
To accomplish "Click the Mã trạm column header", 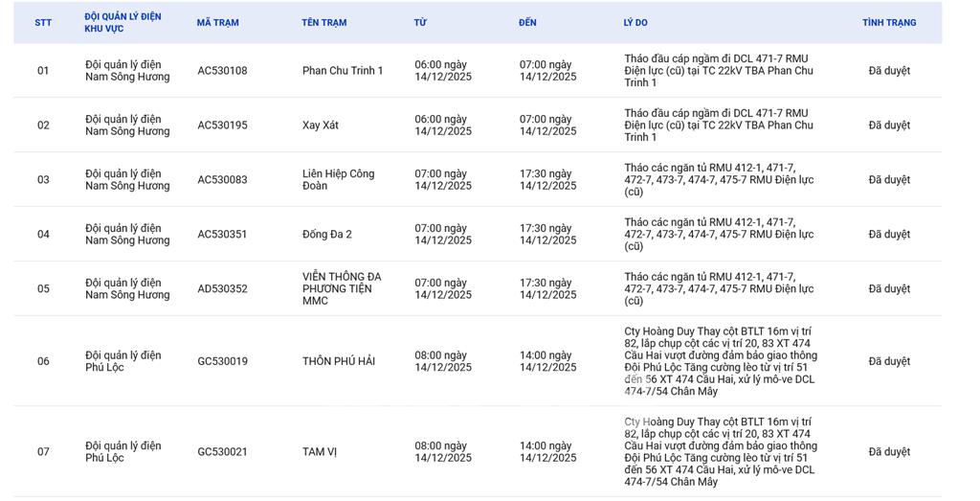I will 217,22.
